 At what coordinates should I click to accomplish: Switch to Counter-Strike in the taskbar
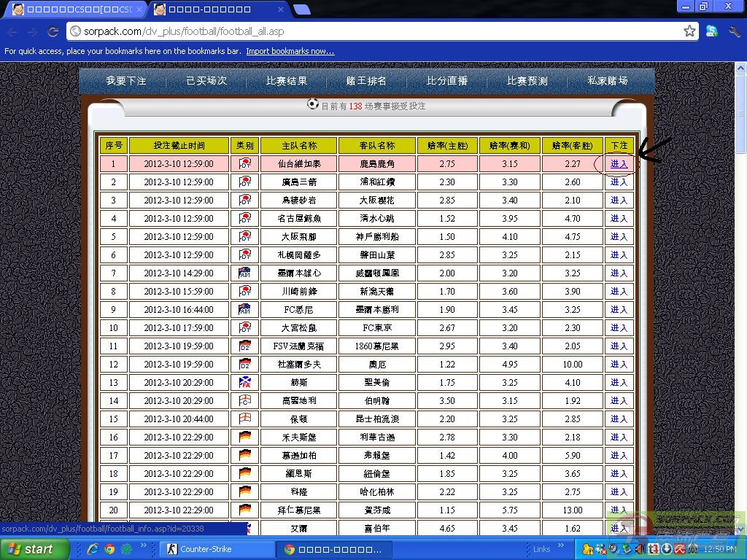click(217, 549)
